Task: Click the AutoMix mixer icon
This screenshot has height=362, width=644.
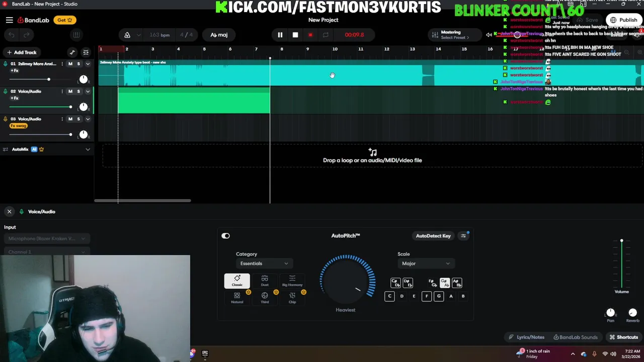Action: [6, 149]
